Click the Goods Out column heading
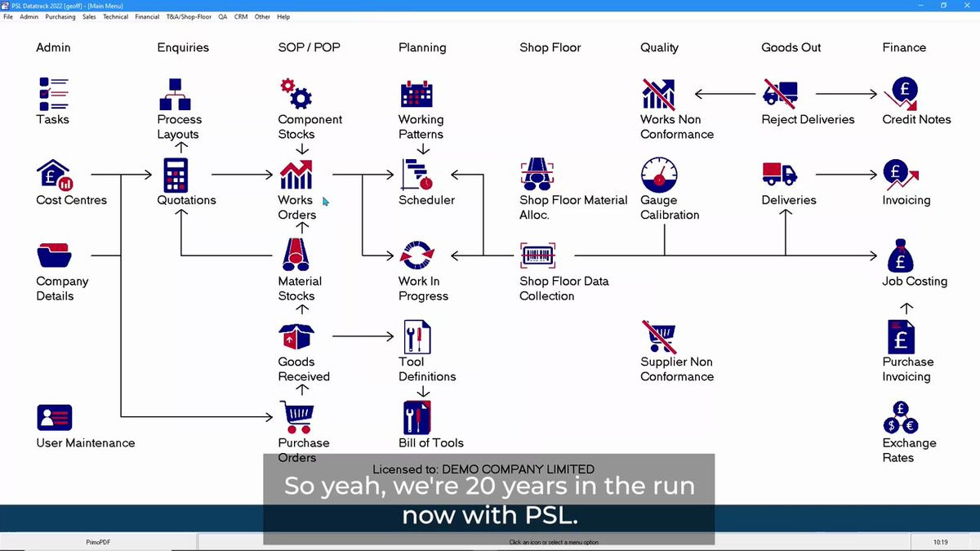Viewport: 980px width, 551px height. [x=791, y=47]
